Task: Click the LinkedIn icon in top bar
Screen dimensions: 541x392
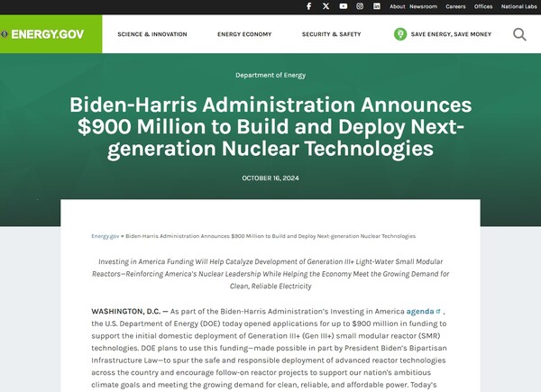Action: click(376, 6)
